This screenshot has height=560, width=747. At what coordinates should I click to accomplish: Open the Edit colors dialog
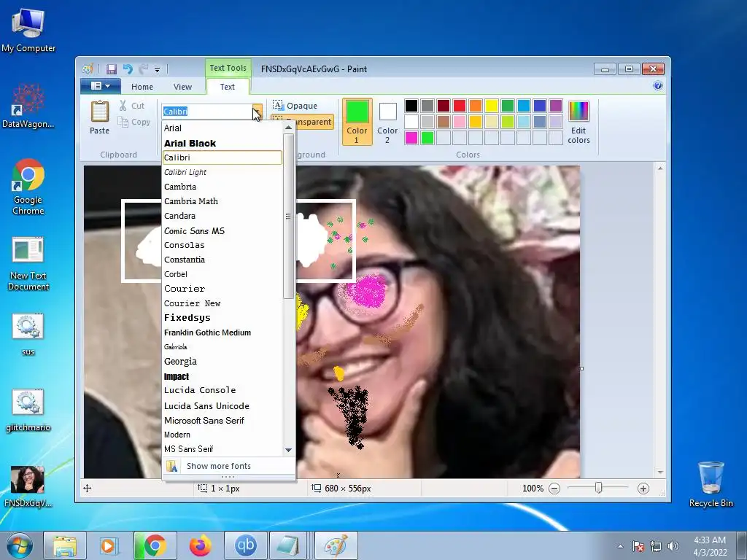(578, 122)
